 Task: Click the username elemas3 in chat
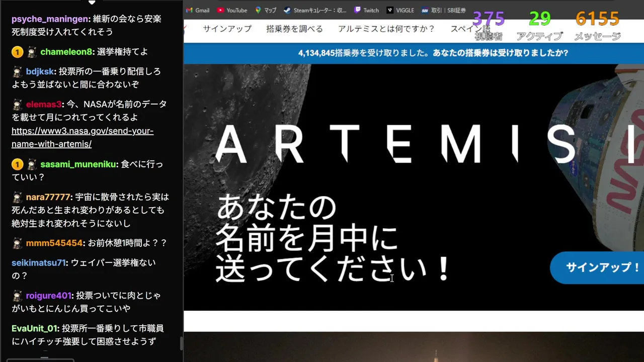[44, 105]
